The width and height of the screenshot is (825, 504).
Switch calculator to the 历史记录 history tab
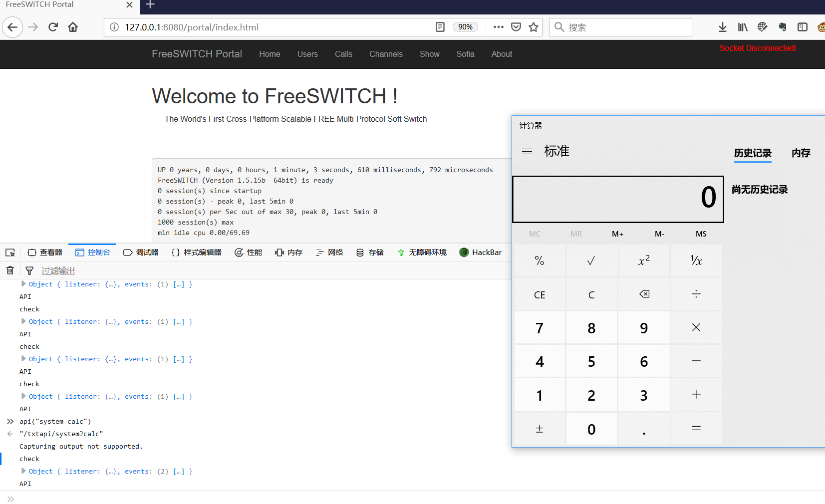click(753, 153)
